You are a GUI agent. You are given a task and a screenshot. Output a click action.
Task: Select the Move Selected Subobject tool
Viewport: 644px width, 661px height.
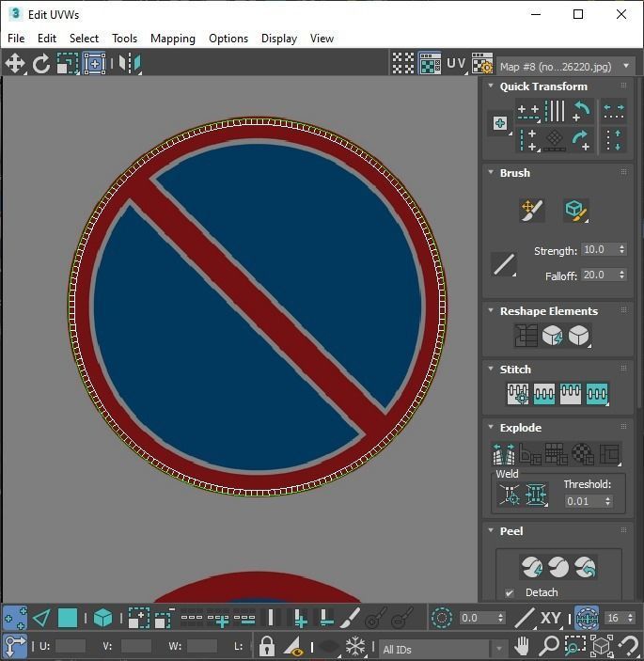point(15,64)
